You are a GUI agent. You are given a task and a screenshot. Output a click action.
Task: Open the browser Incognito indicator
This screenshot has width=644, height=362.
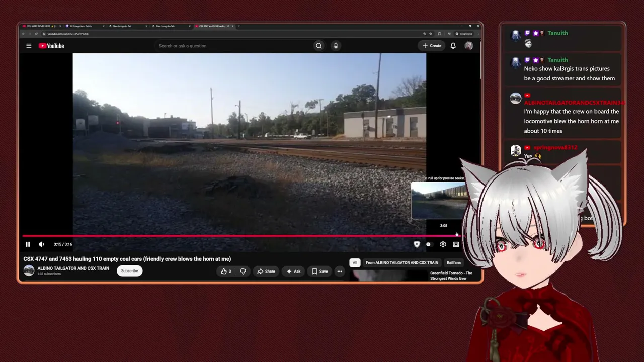tap(463, 34)
